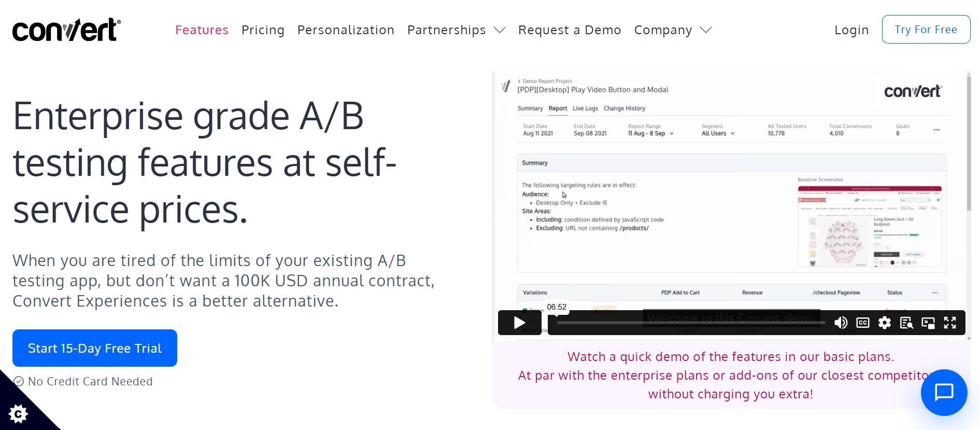
Task: Play the Convert demo video
Action: [519, 323]
